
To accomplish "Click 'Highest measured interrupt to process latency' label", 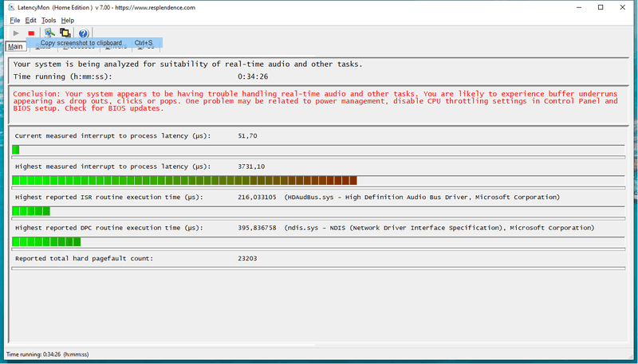I will click(113, 166).
